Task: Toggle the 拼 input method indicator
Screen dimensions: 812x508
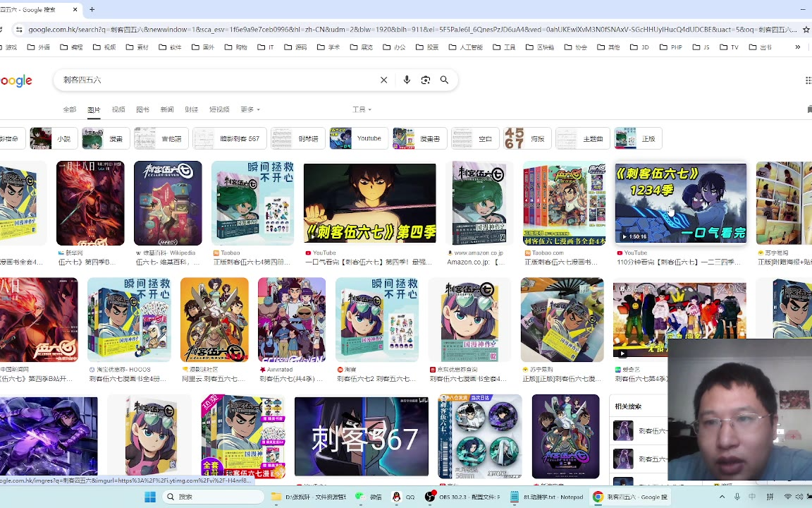Action: [770, 497]
